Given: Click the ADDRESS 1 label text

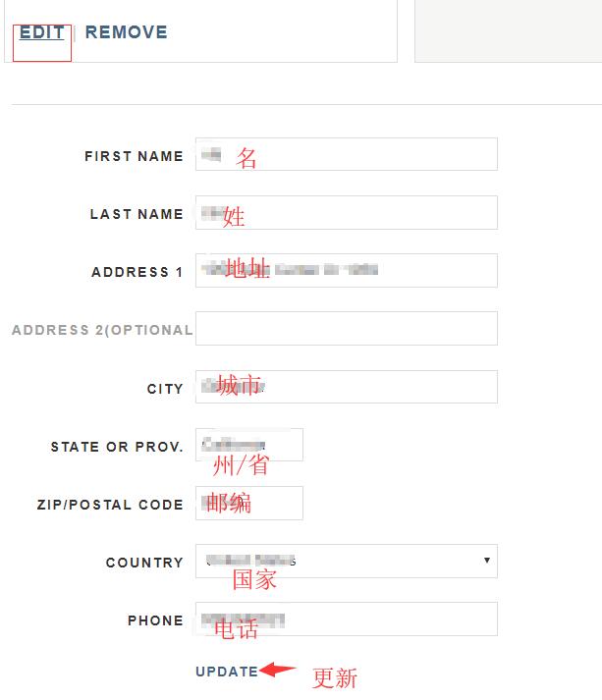Looking at the screenshot, I should pyautogui.click(x=137, y=272).
